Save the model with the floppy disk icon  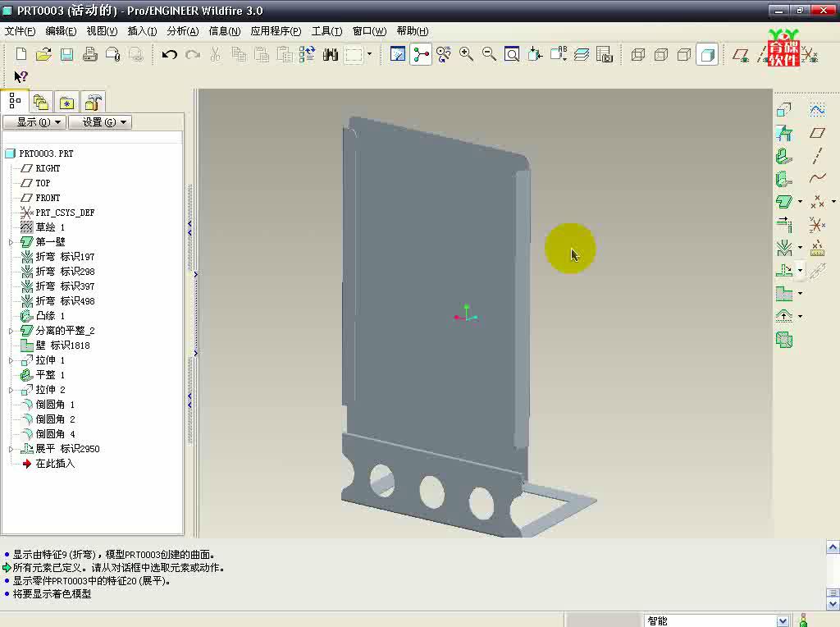[67, 54]
